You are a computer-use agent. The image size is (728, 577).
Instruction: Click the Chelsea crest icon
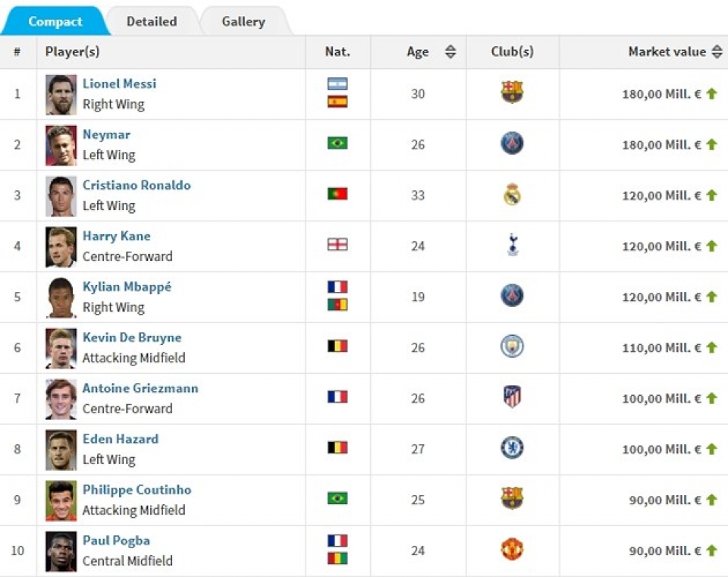tap(513, 447)
